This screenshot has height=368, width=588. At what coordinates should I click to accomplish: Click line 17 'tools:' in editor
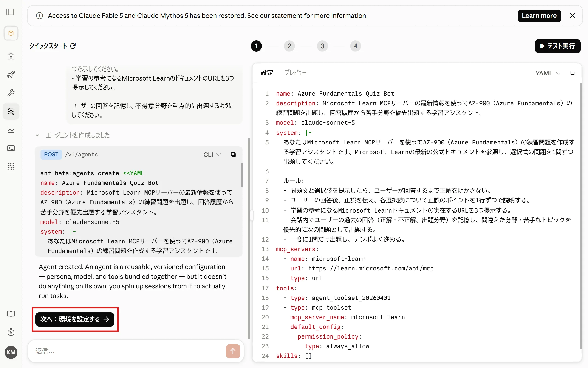click(286, 288)
